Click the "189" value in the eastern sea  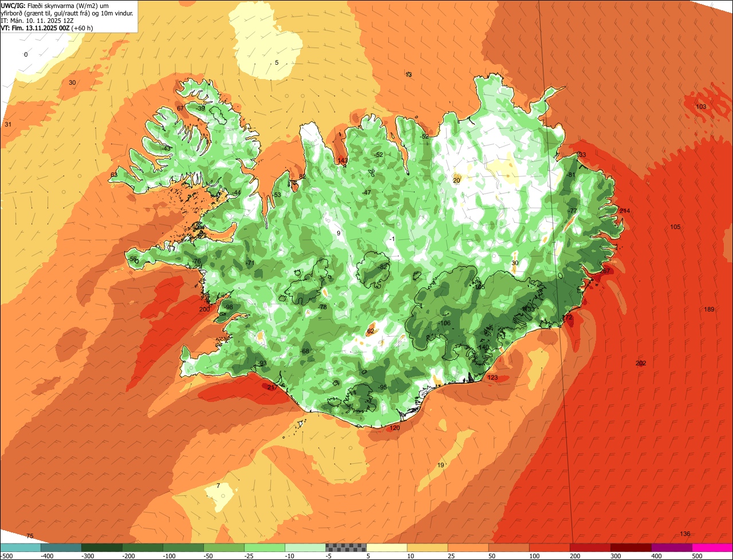710,310
